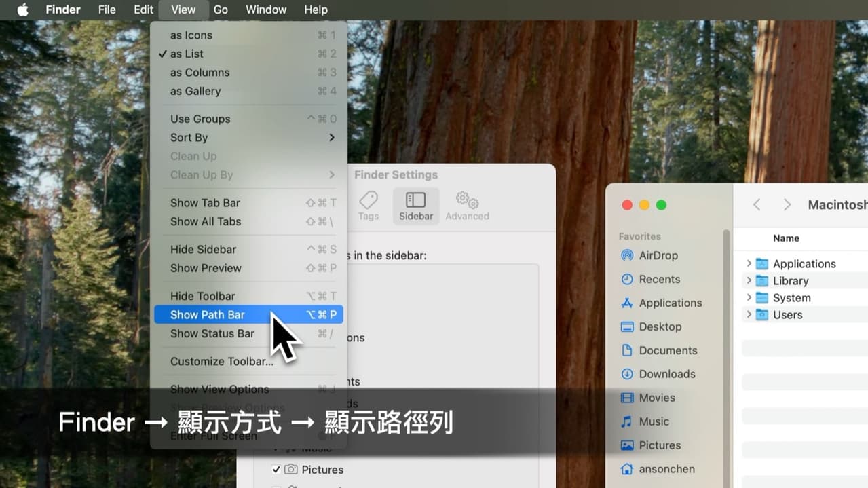The width and height of the screenshot is (868, 488).
Task: Choose 'as Icons' view option
Action: point(249,35)
